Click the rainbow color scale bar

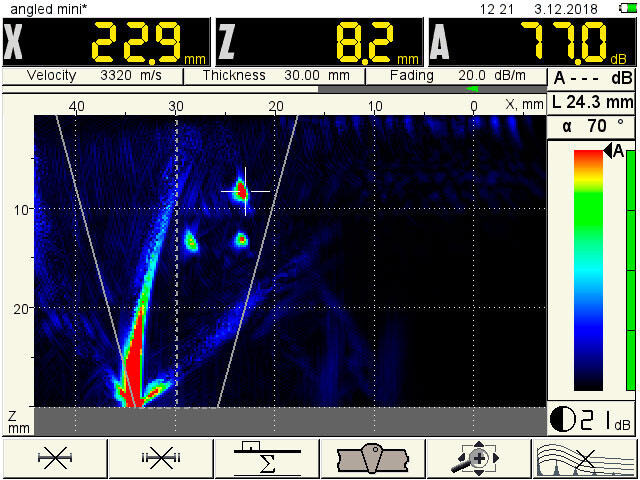pyautogui.click(x=588, y=270)
